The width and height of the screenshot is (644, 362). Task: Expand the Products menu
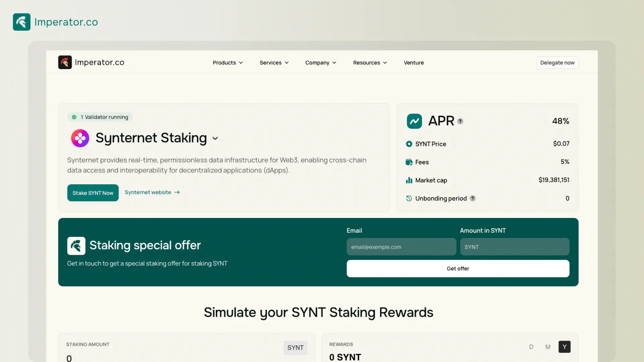(x=228, y=63)
